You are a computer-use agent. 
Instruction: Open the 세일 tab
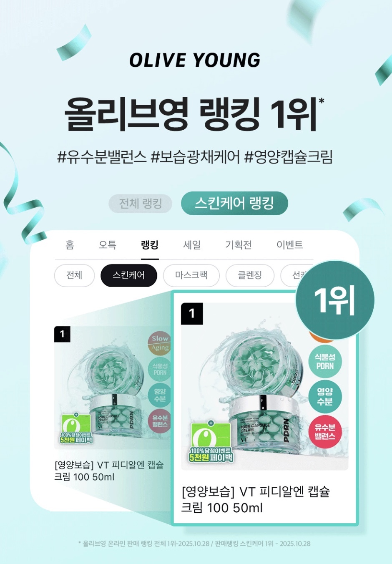coord(192,245)
